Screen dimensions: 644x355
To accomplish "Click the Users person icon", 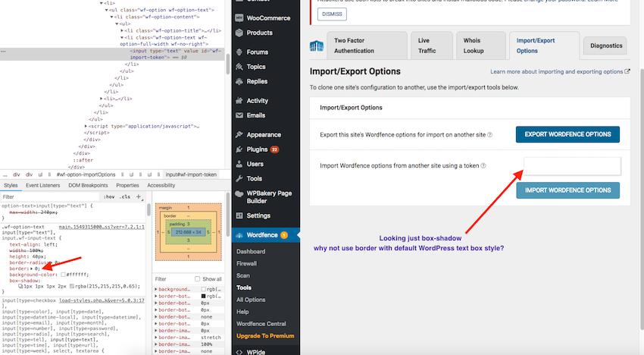I will click(x=239, y=164).
